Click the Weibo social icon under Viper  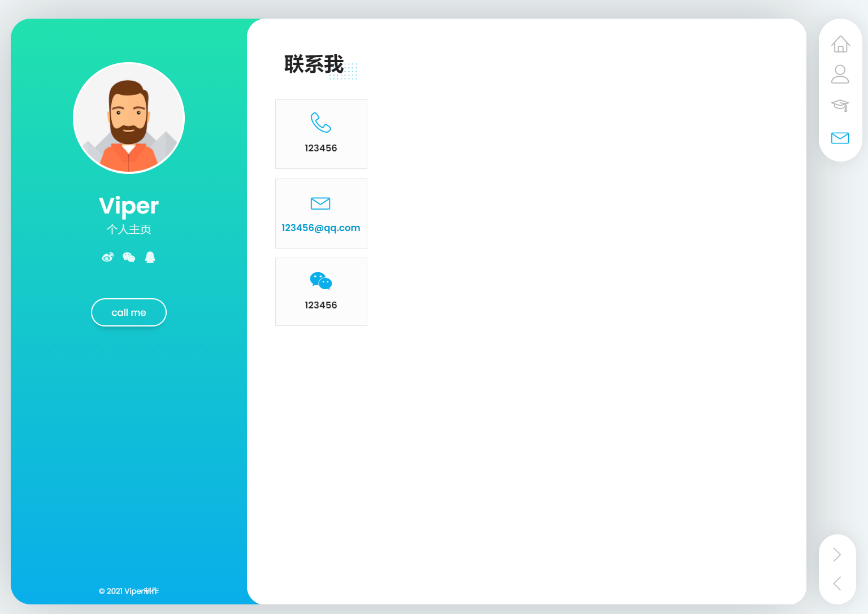pos(107,258)
